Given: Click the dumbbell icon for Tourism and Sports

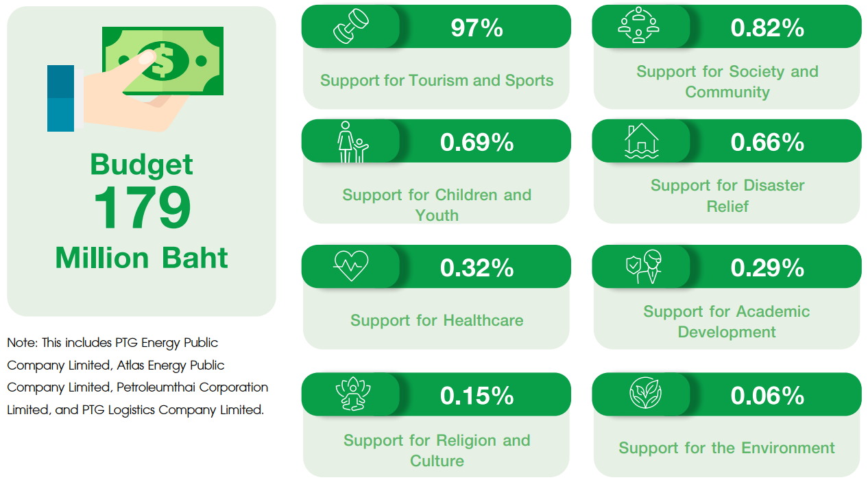Looking at the screenshot, I should coord(350,28).
